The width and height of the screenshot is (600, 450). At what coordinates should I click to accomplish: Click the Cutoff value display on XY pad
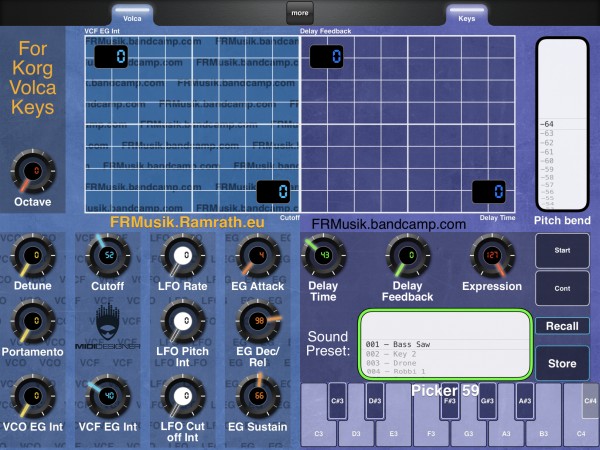(x=273, y=192)
